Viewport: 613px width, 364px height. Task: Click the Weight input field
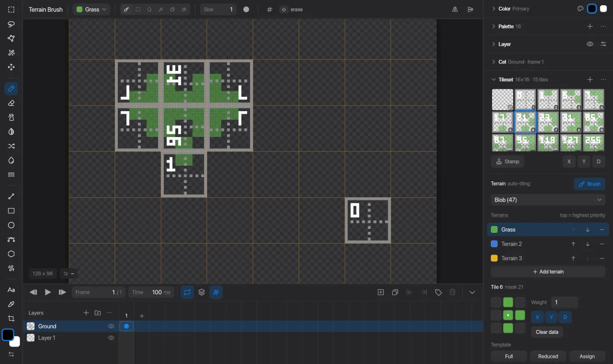point(565,302)
